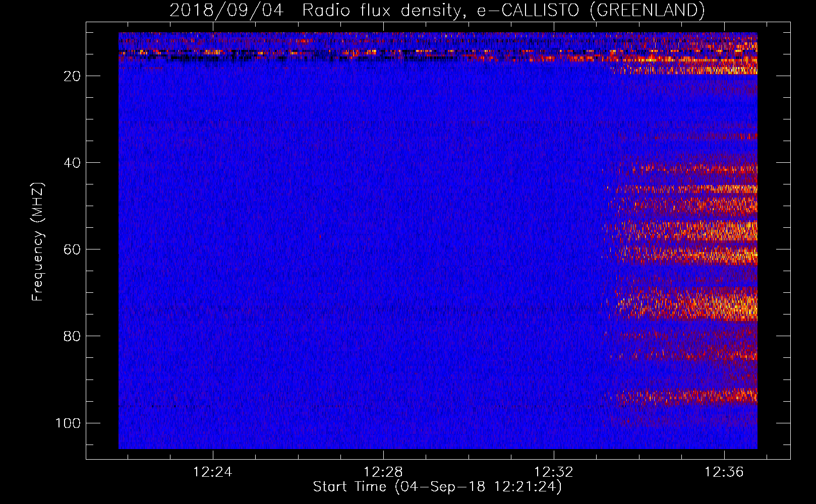Click the 'Frequency (MHZ)' y-axis label
The height and width of the screenshot is (504, 816).
tap(38, 242)
